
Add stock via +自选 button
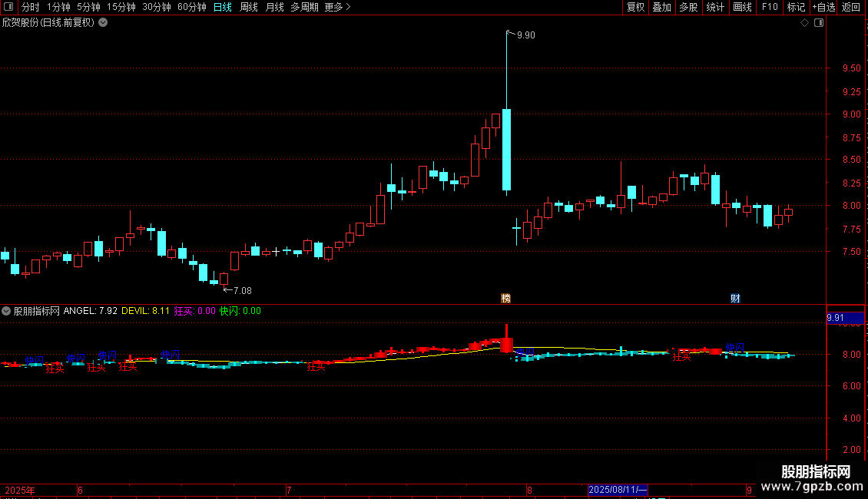pyautogui.click(x=823, y=7)
